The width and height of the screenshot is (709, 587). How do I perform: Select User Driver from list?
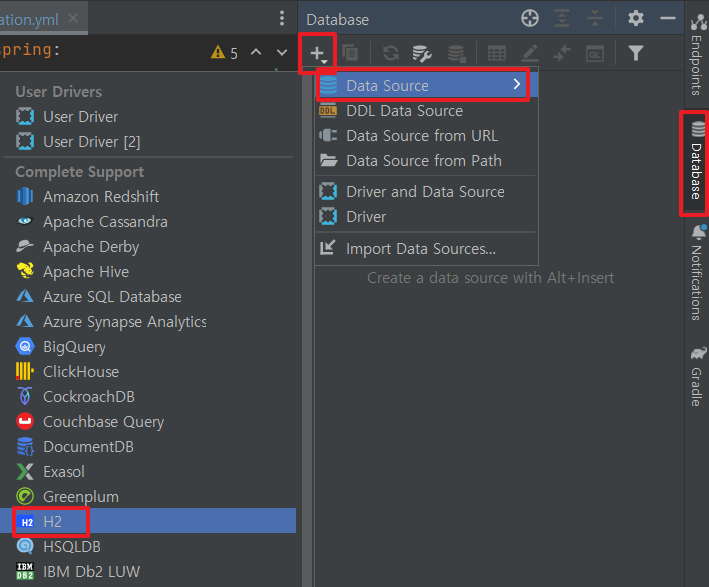click(148, 117)
